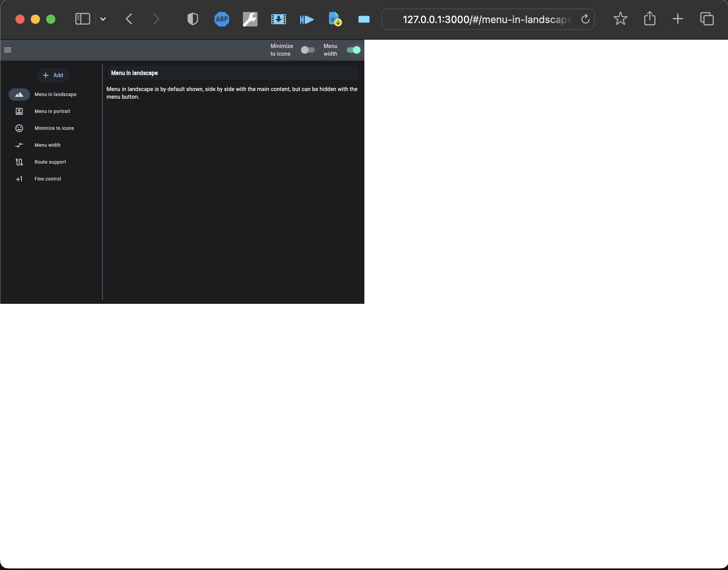Expand the chevron next to the sidebar button

[103, 19]
